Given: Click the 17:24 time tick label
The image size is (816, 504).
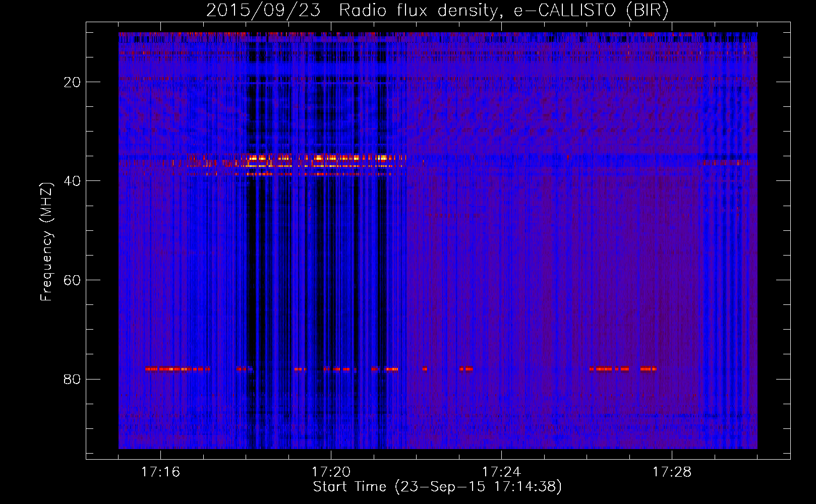Looking at the screenshot, I should point(501,472).
